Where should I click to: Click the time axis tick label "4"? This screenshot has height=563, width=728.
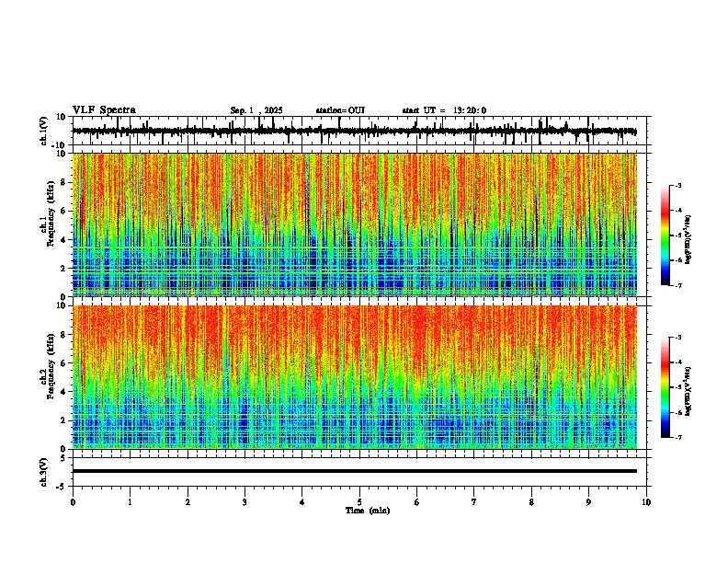coord(302,502)
